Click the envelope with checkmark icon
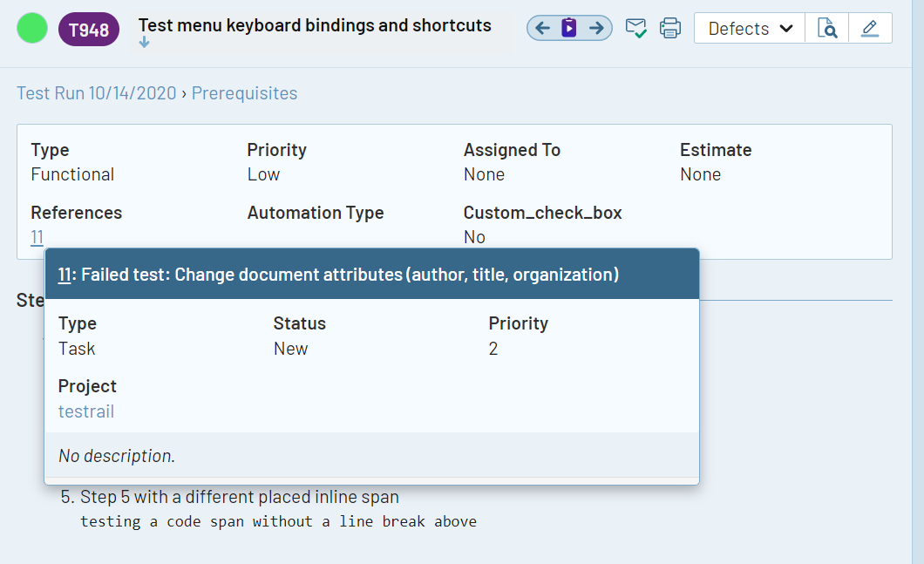The width and height of the screenshot is (924, 564). coord(635,29)
